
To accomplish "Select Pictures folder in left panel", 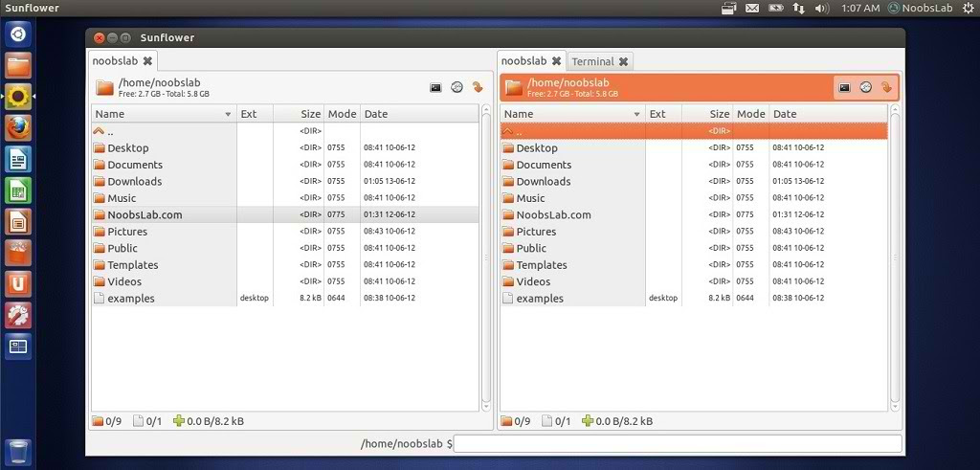I will pos(285,232).
